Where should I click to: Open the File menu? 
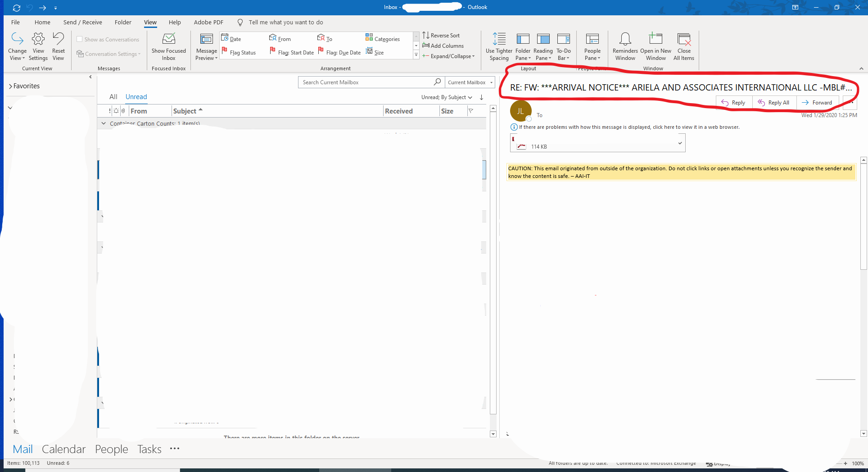click(15, 22)
